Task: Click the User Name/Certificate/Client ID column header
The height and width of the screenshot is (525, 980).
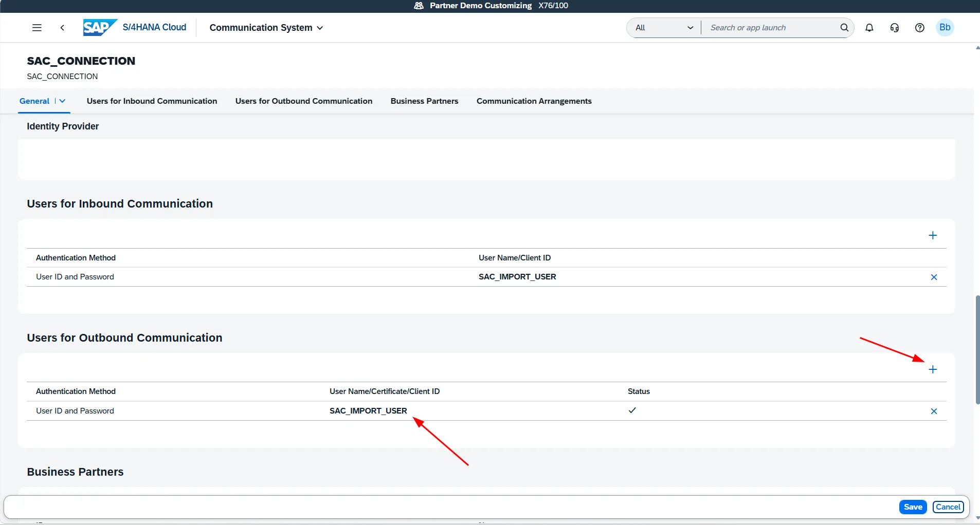Action: pos(385,391)
